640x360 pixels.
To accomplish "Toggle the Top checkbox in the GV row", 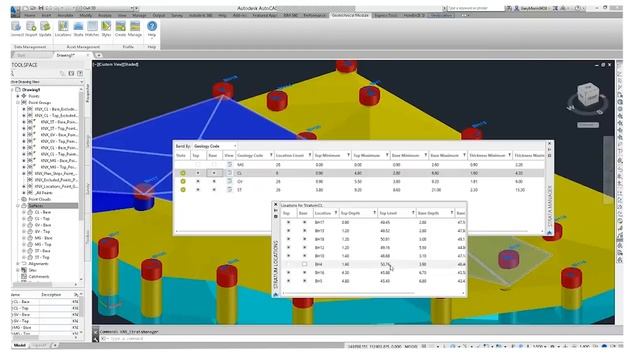I will click(x=198, y=181).
